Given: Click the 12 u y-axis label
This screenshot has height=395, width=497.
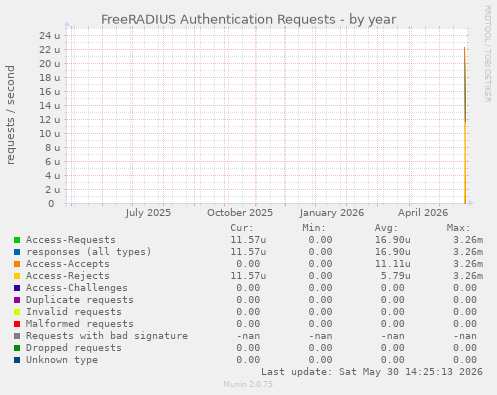Looking at the screenshot, I should pyautogui.click(x=50, y=120).
